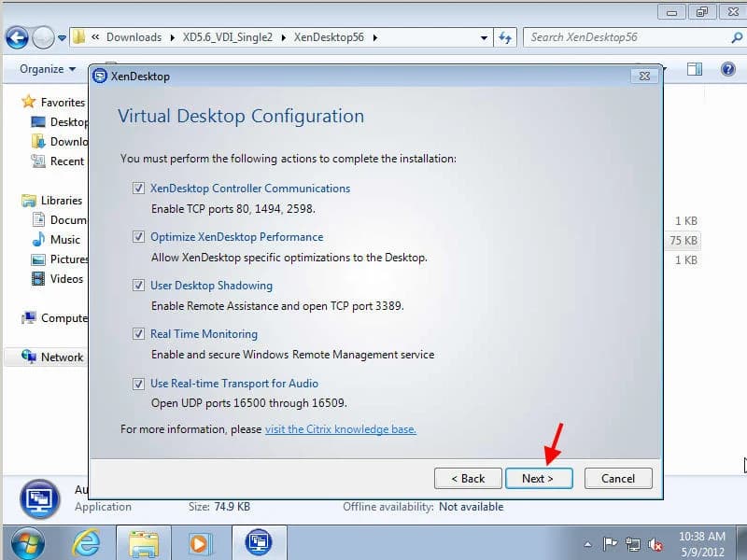Screen dimensions: 747x560
Task: Click the Explorer forward arrow button
Action: pyautogui.click(x=43, y=37)
